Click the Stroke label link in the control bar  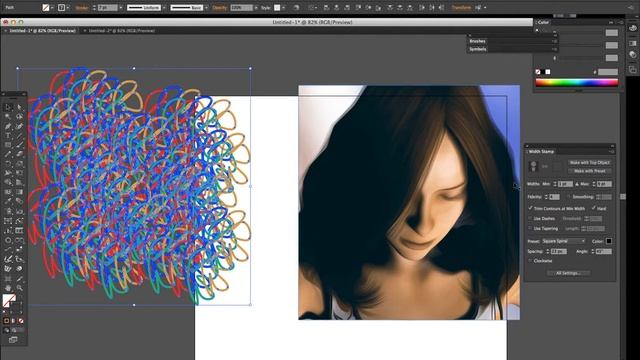(x=82, y=8)
